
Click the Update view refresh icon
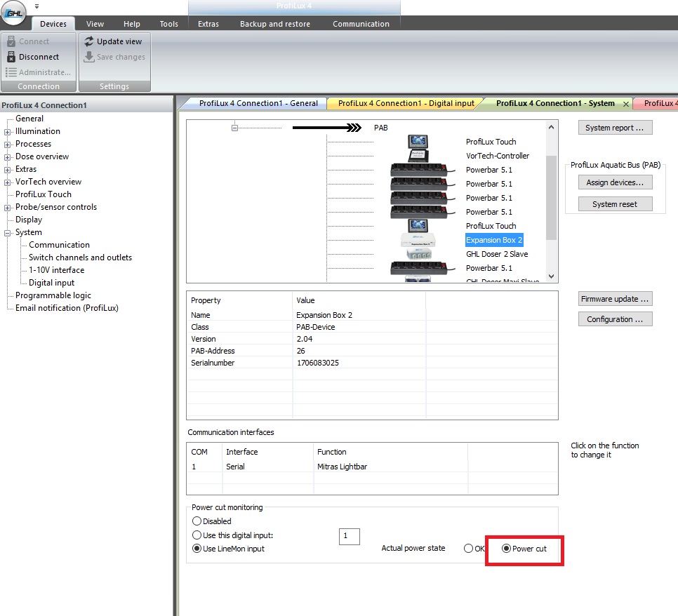click(x=89, y=41)
